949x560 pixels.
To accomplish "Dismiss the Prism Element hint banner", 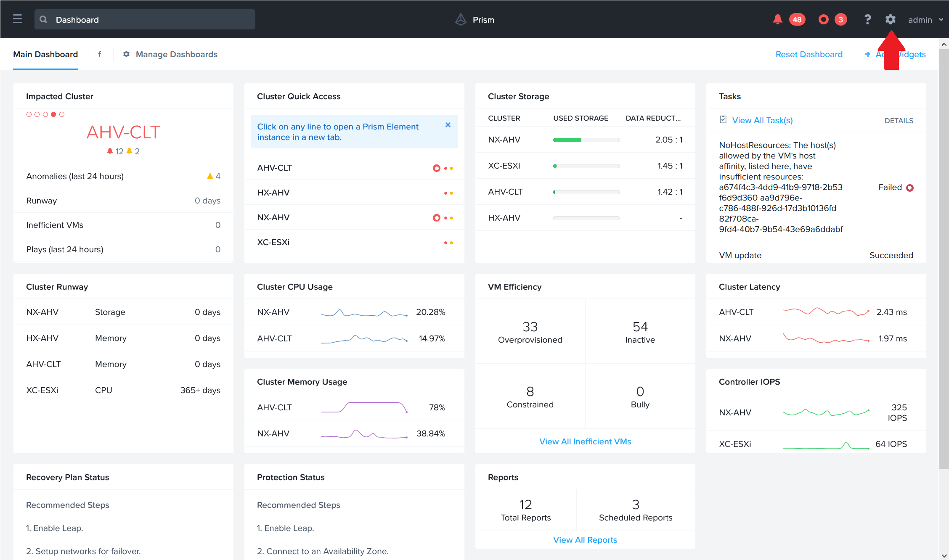I will [x=448, y=125].
